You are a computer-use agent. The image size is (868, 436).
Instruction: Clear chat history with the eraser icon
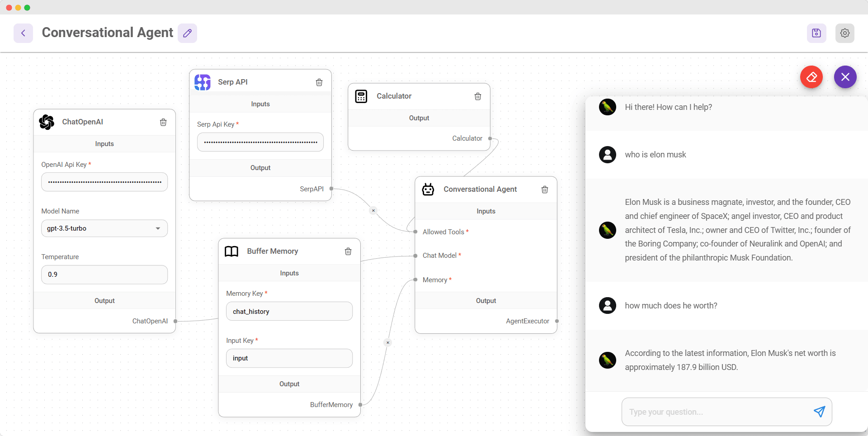click(811, 77)
